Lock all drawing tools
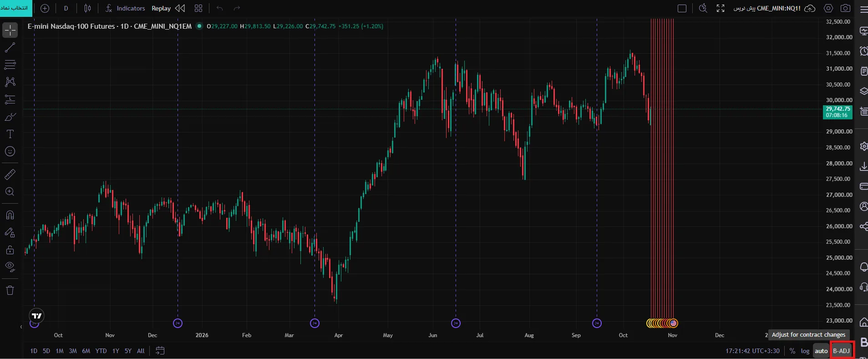Viewport: 868px width, 359px height. 10,250
